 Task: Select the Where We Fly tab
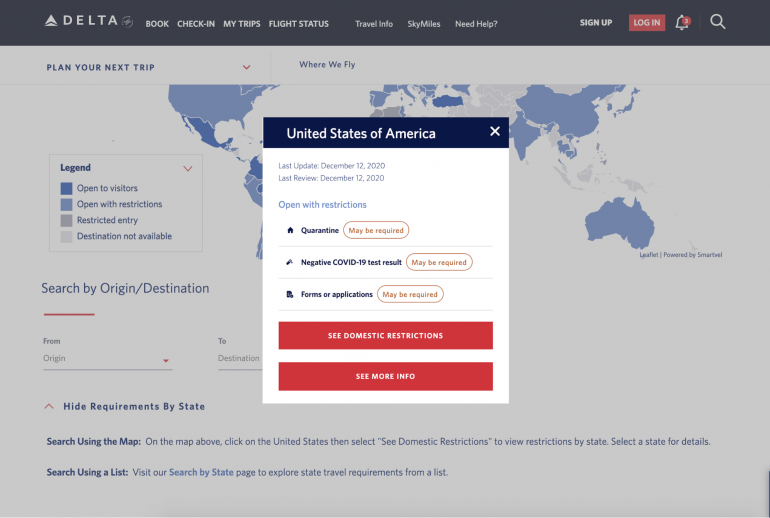click(x=327, y=65)
